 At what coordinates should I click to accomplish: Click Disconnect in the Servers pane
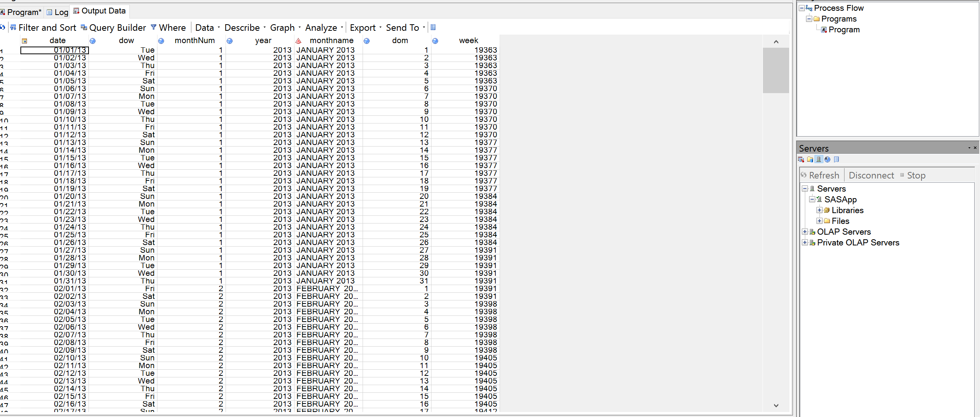[x=871, y=175]
